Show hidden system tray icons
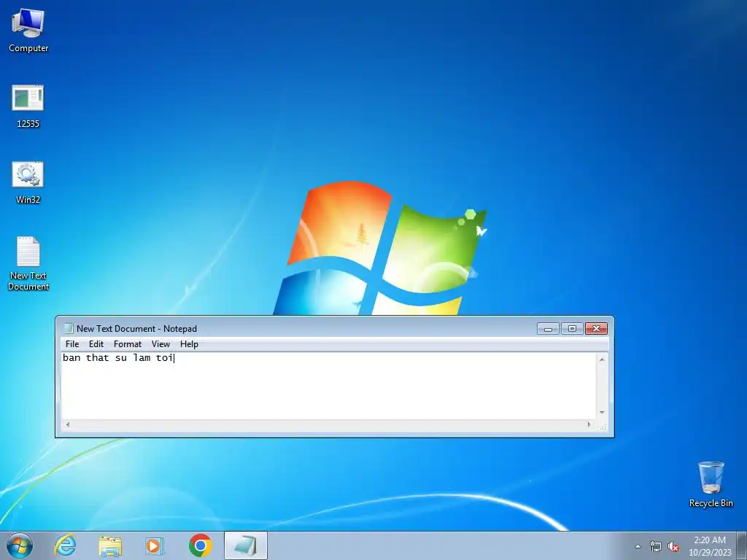The image size is (747, 560). (638, 546)
